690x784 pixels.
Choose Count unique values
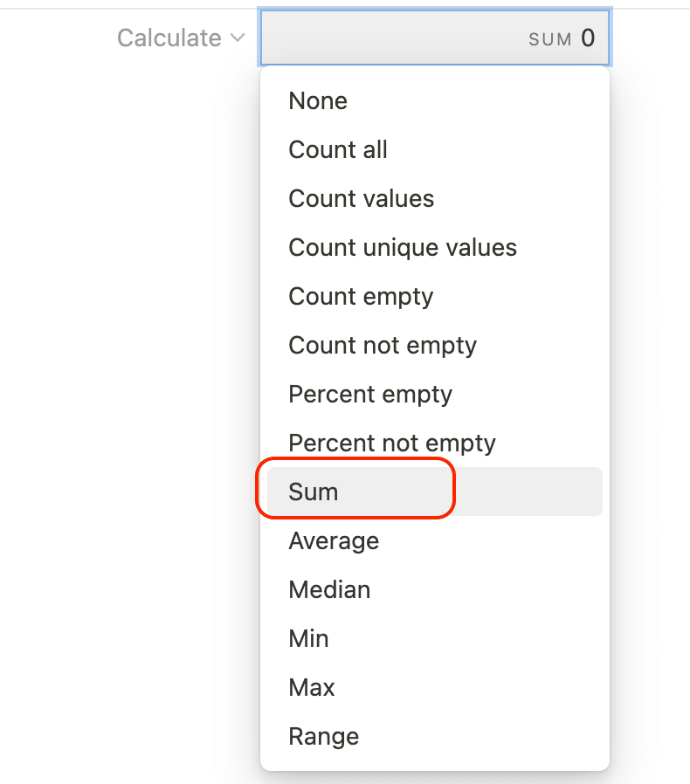[434, 247]
